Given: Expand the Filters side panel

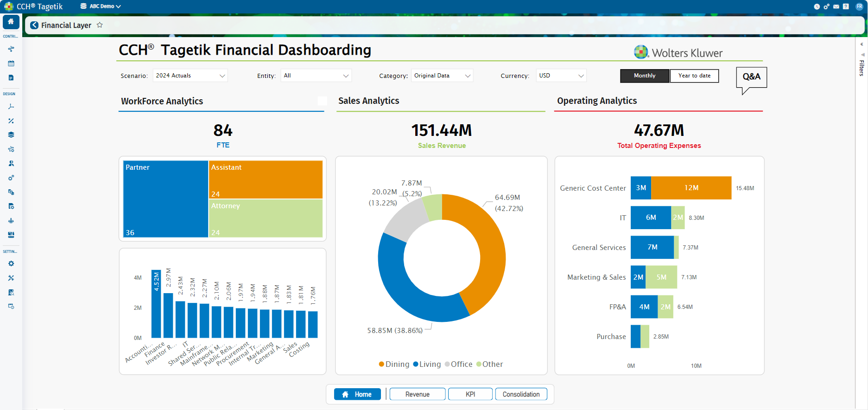Looking at the screenshot, I should click(x=862, y=45).
